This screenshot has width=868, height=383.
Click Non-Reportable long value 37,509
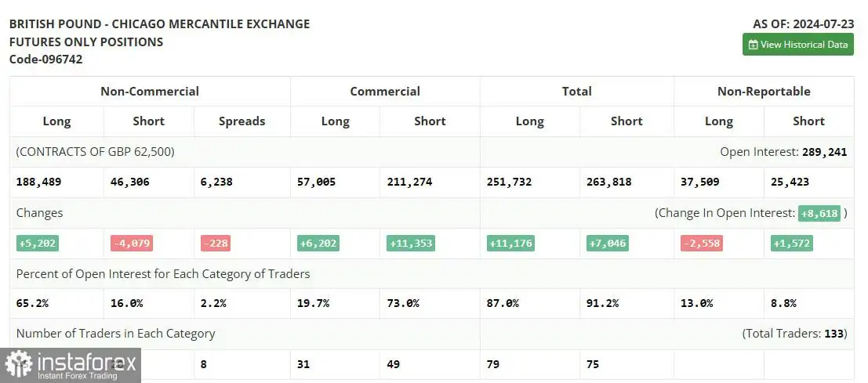click(x=699, y=182)
